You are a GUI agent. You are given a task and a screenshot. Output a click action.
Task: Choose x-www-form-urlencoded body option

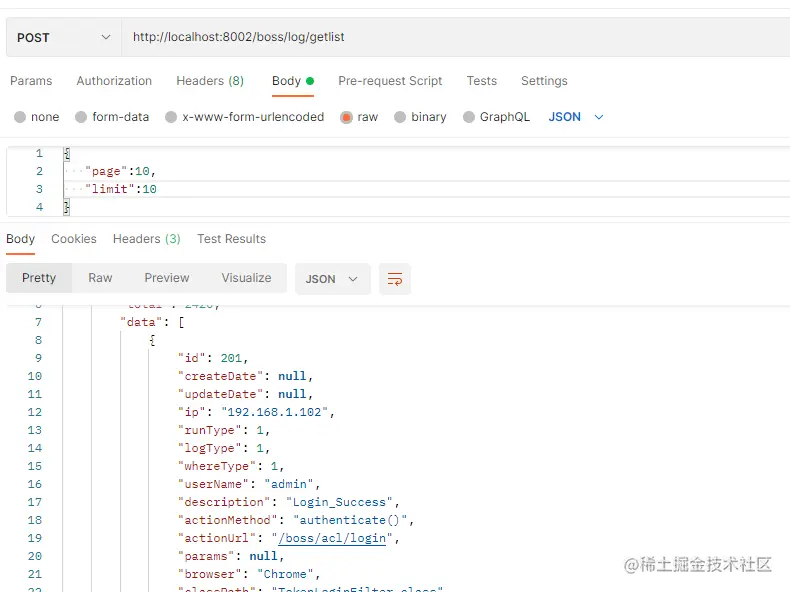(x=244, y=117)
